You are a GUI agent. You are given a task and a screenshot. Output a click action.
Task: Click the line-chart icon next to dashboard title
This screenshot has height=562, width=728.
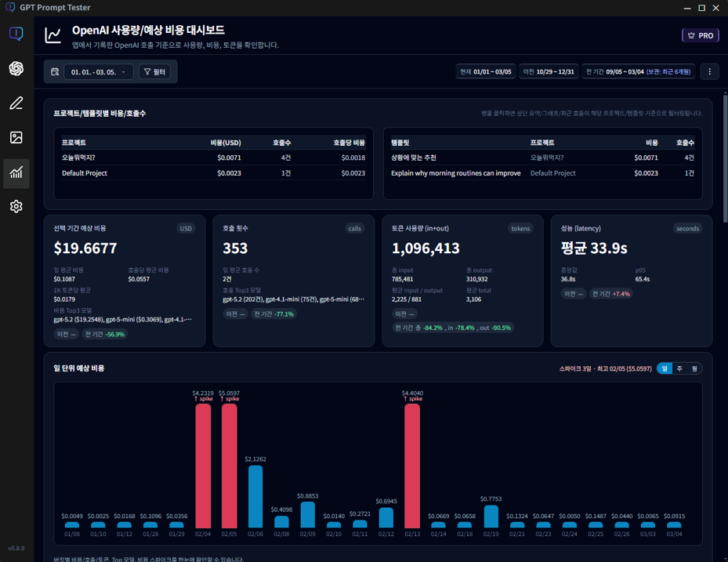coord(54,34)
